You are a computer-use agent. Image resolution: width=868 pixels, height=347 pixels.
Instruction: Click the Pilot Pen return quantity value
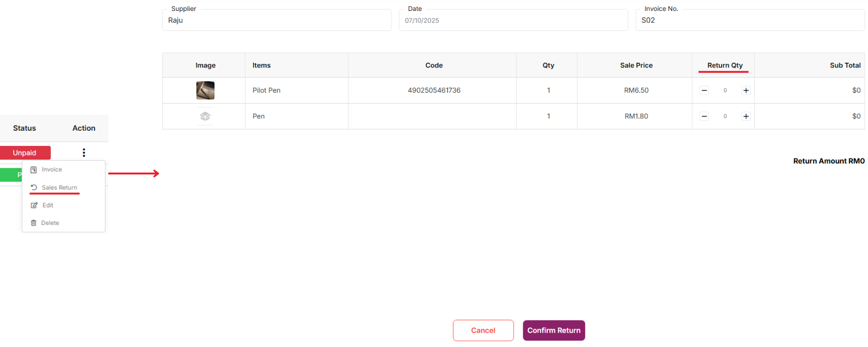point(725,90)
